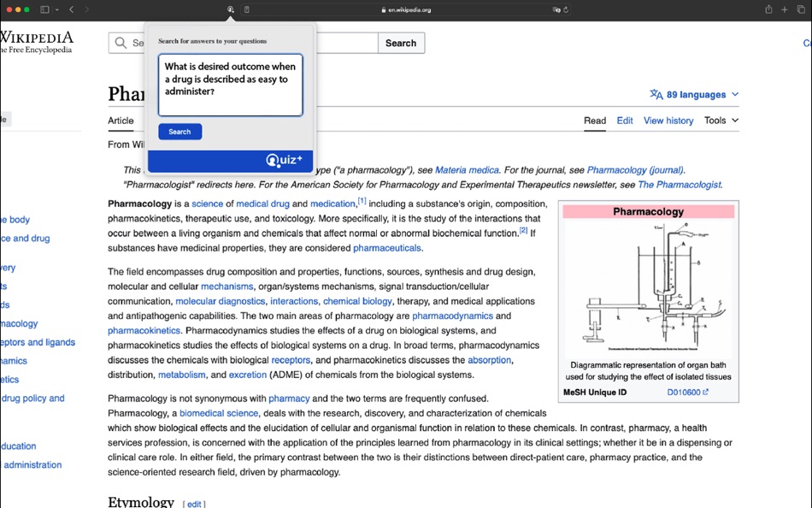The image size is (812, 508).
Task: Click the Wikipedia Search button
Action: pyautogui.click(x=401, y=43)
